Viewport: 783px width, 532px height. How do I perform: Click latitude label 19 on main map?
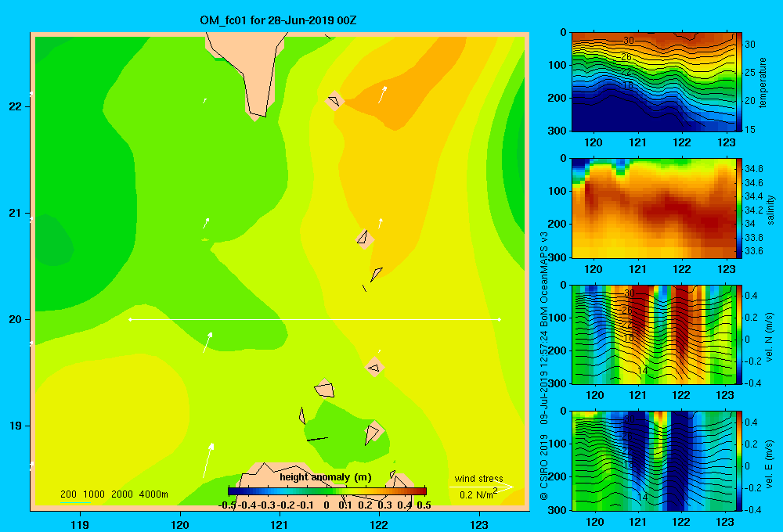[x=15, y=426]
